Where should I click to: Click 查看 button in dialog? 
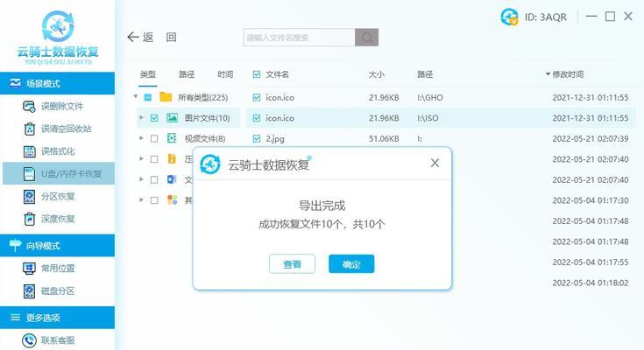(293, 264)
